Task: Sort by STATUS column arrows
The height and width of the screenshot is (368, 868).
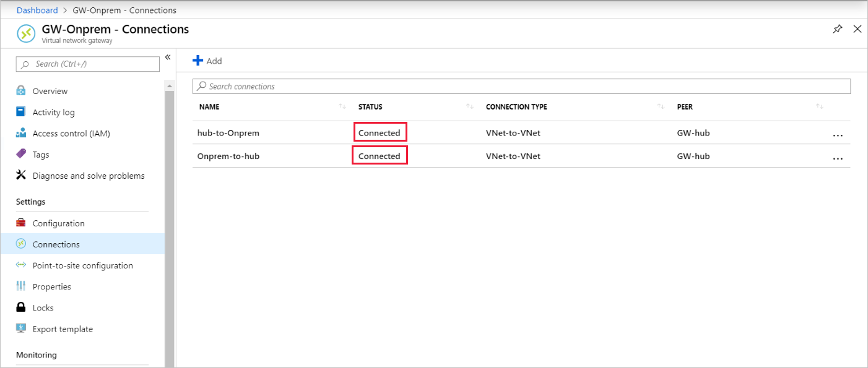Action: pyautogui.click(x=470, y=107)
